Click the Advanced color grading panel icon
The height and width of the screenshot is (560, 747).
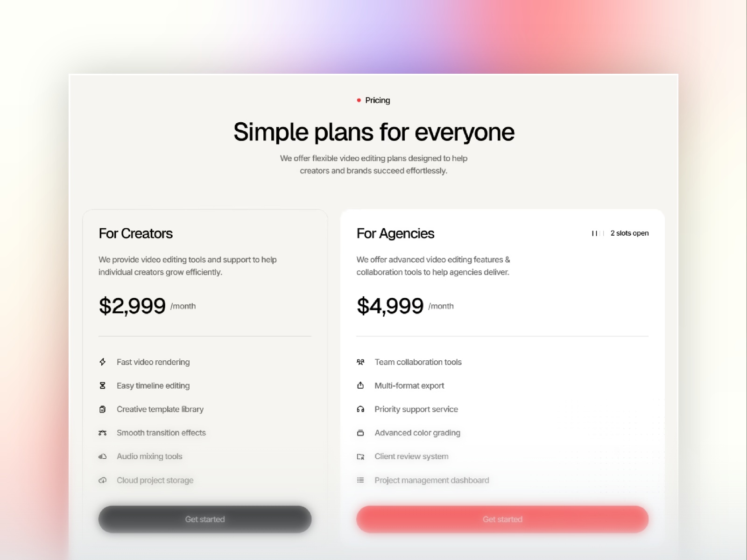(x=360, y=433)
